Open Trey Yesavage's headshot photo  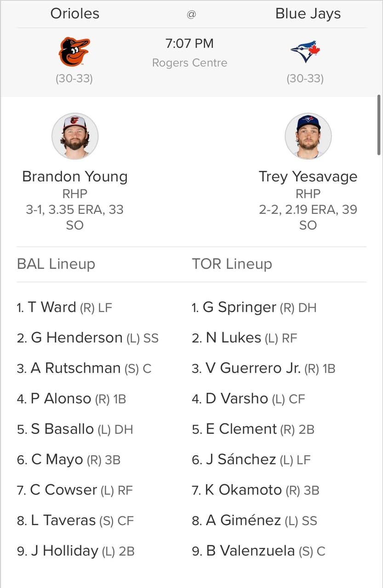308,136
